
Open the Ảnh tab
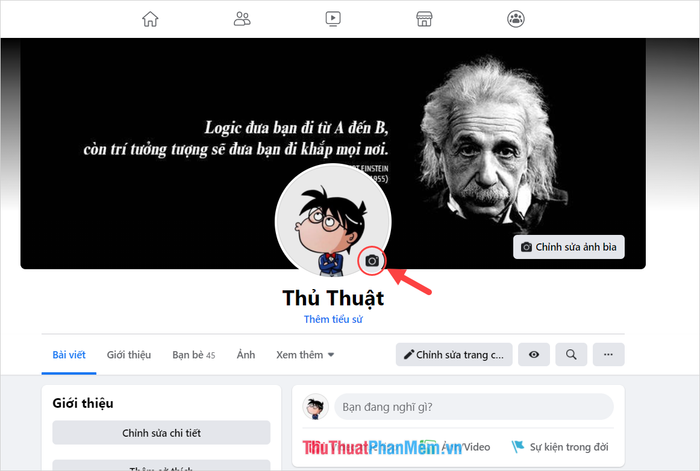click(x=246, y=355)
